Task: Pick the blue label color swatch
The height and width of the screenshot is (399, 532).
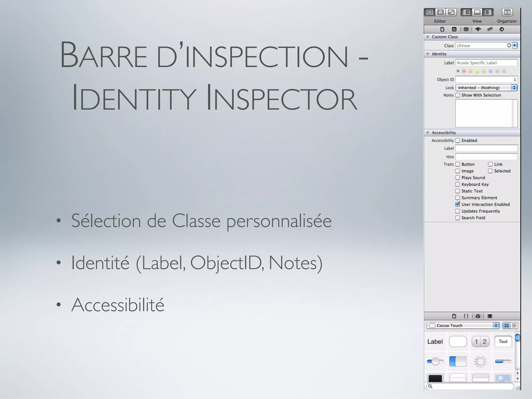Action: click(x=490, y=71)
